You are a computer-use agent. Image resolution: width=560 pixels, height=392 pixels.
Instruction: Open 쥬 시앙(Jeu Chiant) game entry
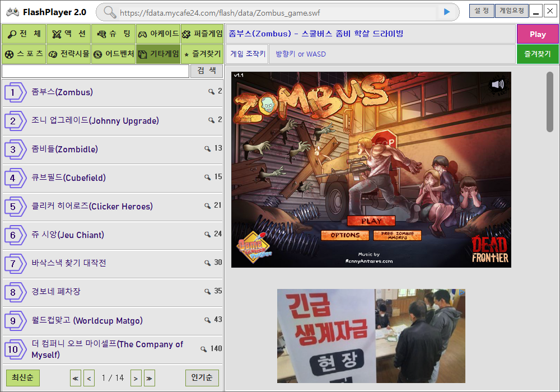(113, 235)
